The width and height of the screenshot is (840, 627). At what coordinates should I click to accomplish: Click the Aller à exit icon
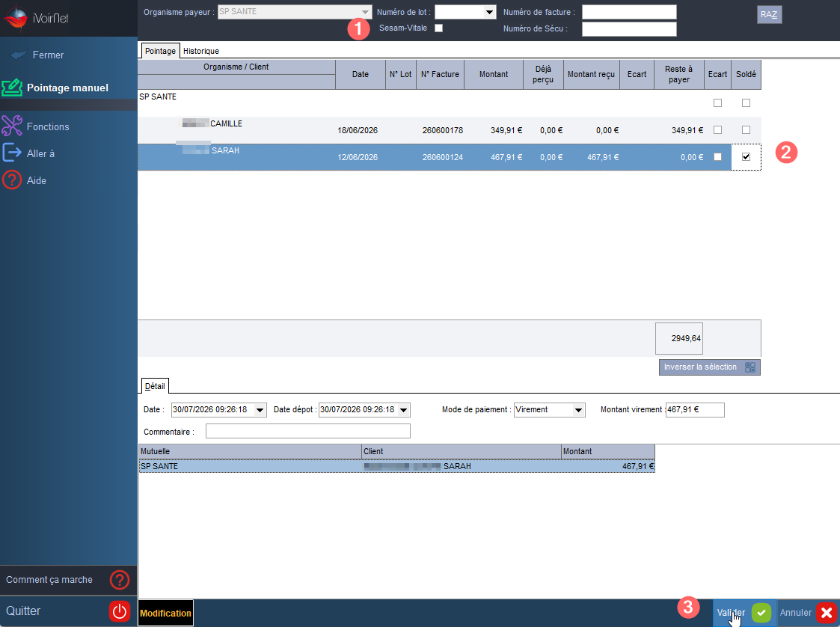(x=12, y=153)
